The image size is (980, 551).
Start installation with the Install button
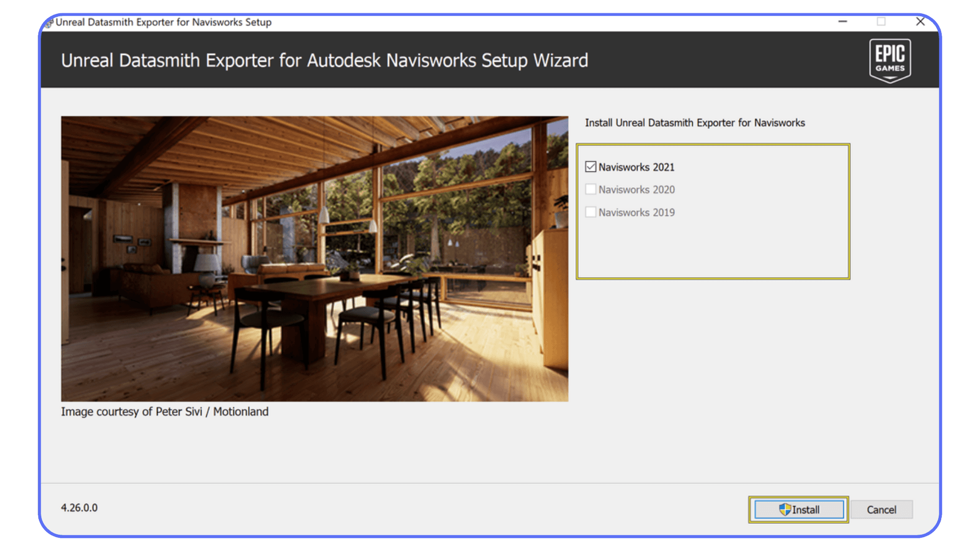coord(799,510)
